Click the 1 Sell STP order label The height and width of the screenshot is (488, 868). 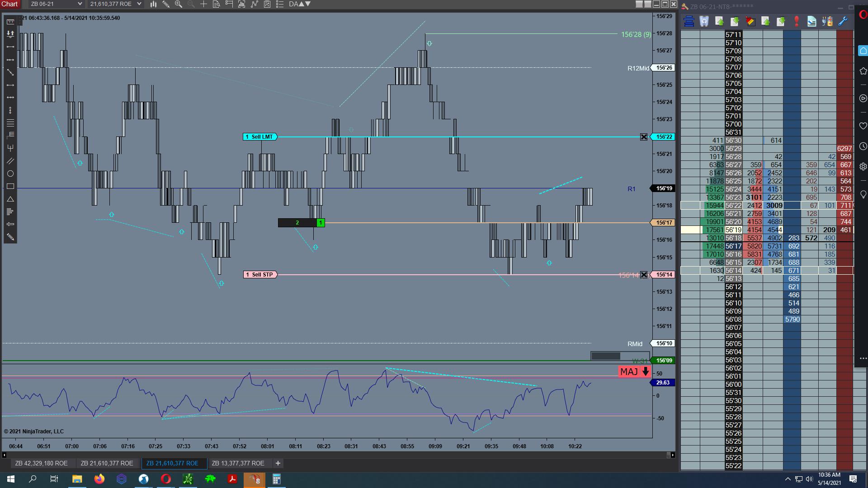pos(260,275)
